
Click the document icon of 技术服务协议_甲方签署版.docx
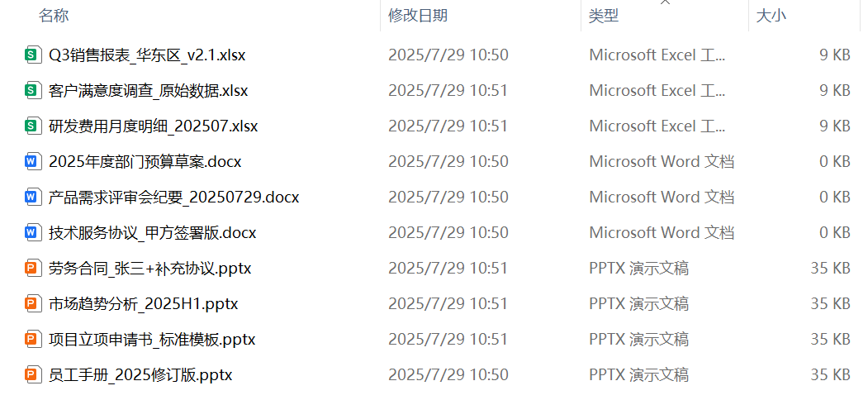tap(32, 233)
